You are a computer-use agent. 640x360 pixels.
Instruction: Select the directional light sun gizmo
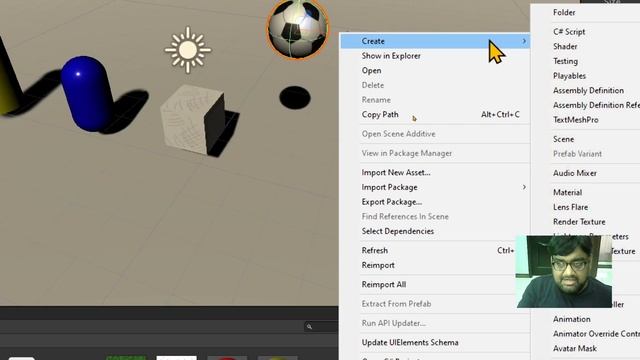pos(188,50)
